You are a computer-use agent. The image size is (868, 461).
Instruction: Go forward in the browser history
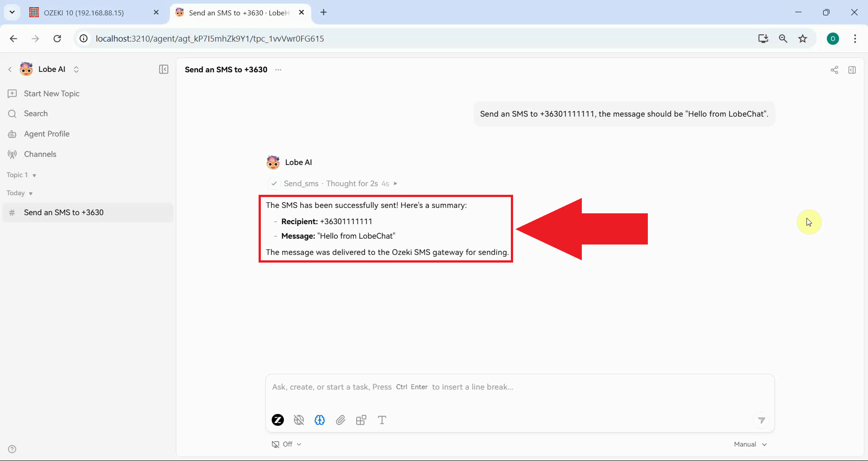point(35,38)
